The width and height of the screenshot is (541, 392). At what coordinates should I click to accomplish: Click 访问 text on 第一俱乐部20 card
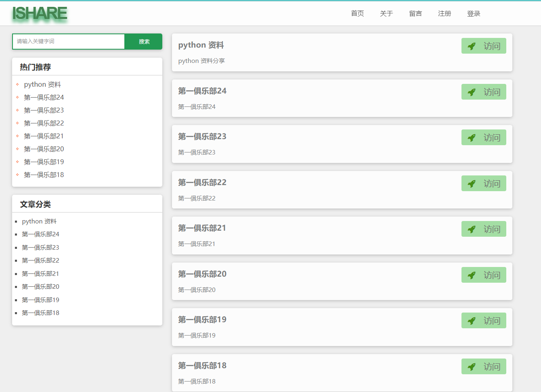click(x=492, y=275)
